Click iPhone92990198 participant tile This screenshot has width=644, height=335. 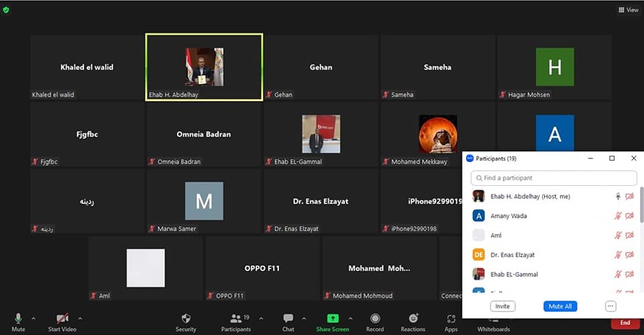[421, 201]
